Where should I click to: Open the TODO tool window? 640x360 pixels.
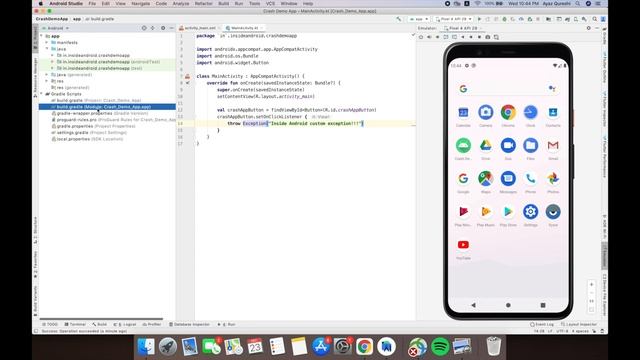click(x=50, y=324)
